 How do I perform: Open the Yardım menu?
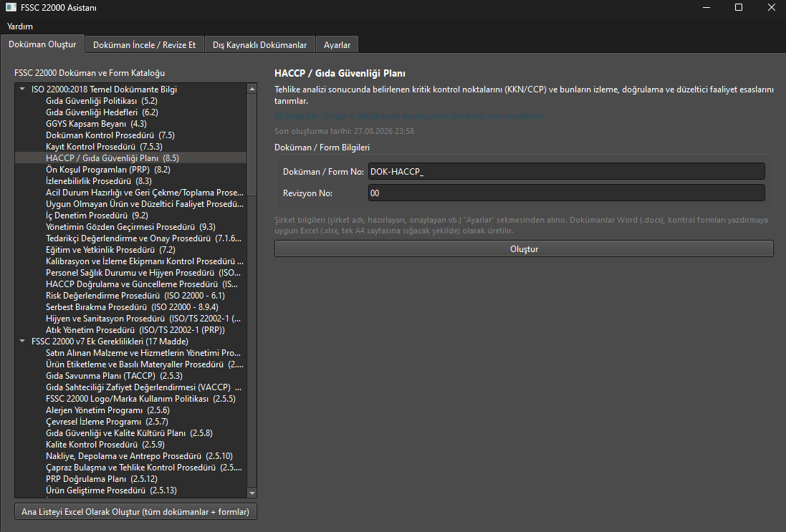[20, 26]
